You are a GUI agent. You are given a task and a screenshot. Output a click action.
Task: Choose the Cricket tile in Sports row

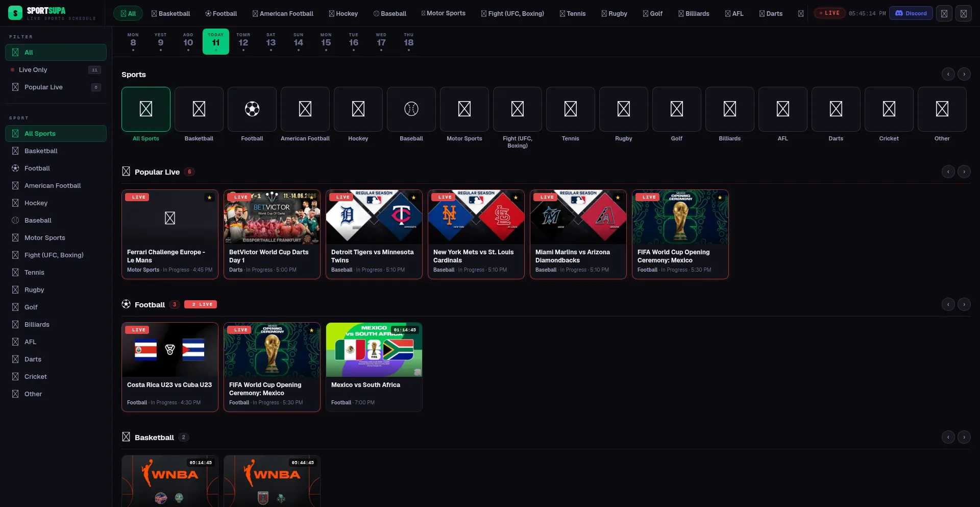889,109
